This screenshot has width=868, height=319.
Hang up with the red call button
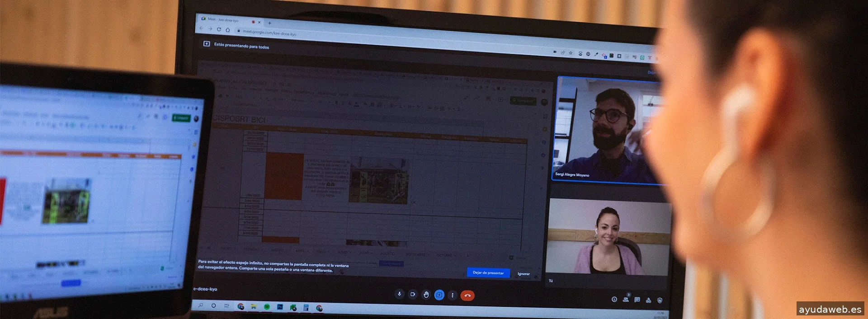tap(467, 296)
